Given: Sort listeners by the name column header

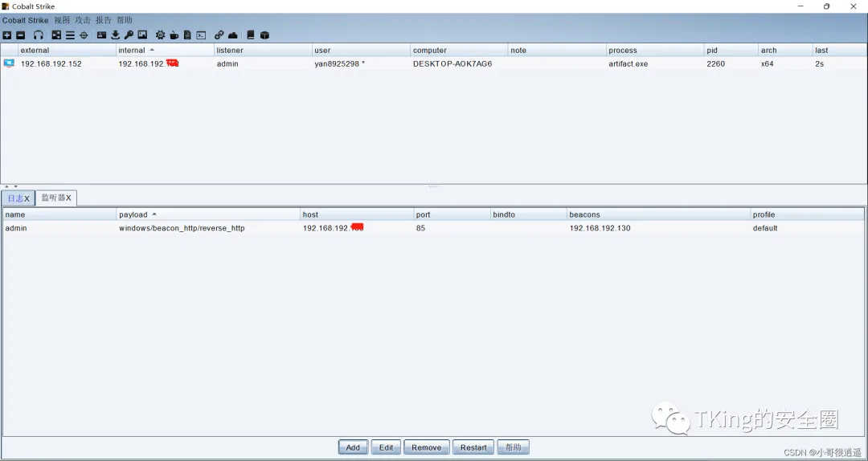Looking at the screenshot, I should [59, 214].
